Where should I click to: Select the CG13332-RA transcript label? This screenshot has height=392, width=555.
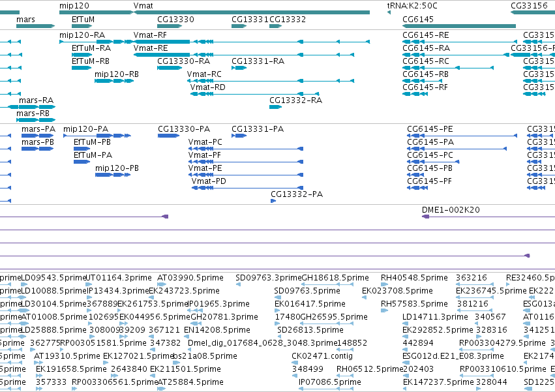[x=295, y=100]
